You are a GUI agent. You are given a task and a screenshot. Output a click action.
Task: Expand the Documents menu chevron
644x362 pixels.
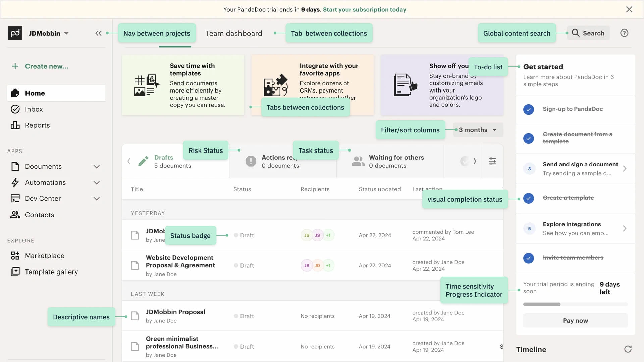pos(97,167)
